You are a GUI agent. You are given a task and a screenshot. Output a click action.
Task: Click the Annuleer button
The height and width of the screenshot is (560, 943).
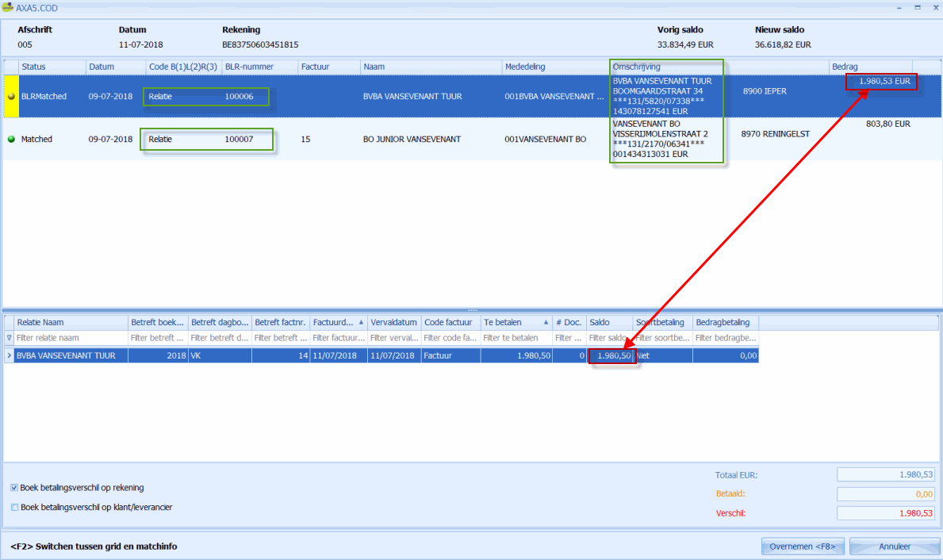[x=894, y=547]
